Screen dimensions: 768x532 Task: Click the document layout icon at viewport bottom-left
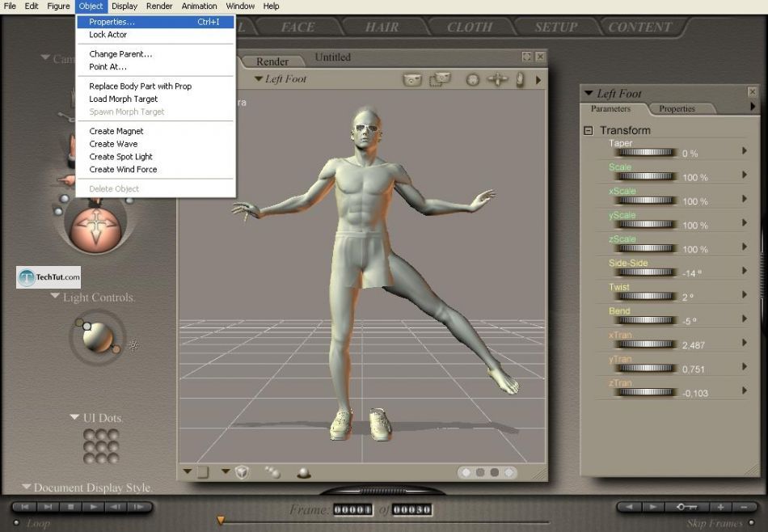tap(203, 471)
